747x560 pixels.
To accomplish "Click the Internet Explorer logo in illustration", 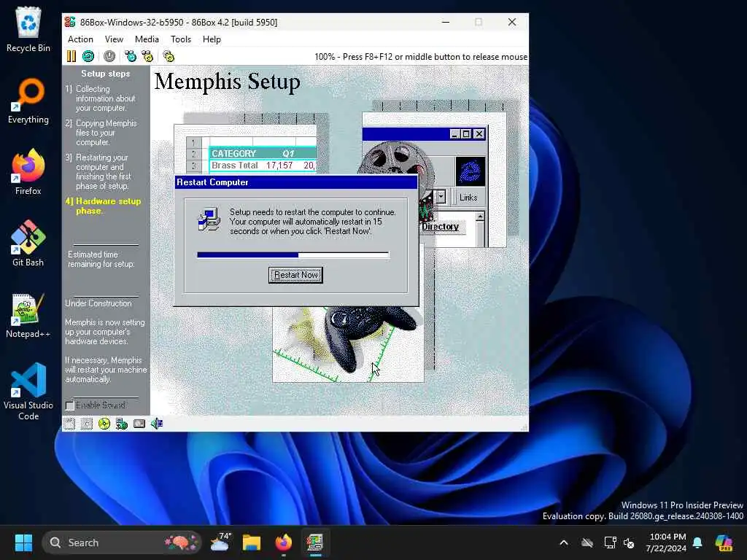I will [471, 171].
